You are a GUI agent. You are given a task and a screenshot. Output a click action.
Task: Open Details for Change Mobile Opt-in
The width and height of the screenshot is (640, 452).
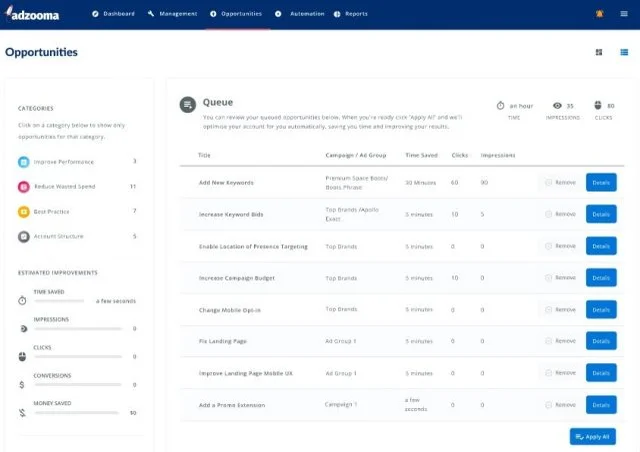click(x=601, y=309)
